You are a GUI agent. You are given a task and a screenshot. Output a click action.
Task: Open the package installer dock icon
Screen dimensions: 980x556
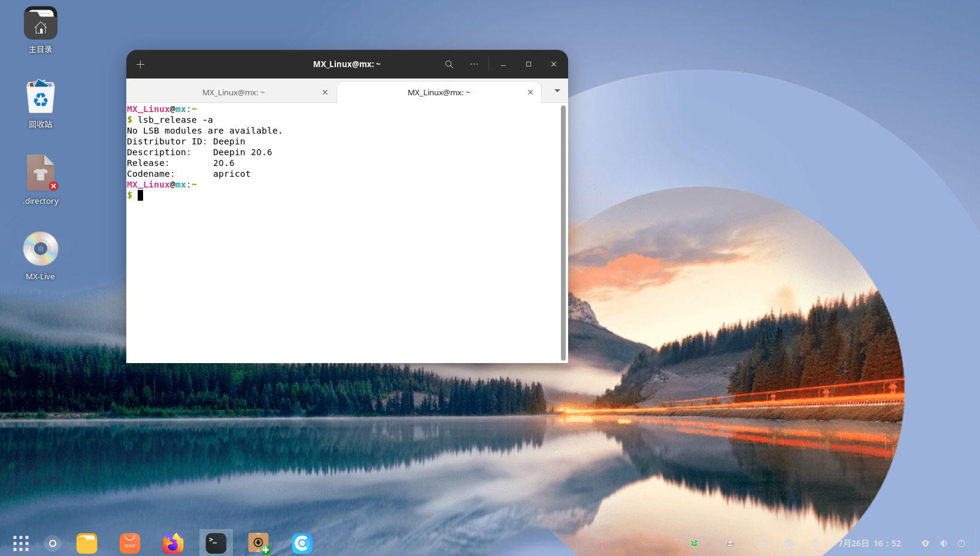(259, 543)
